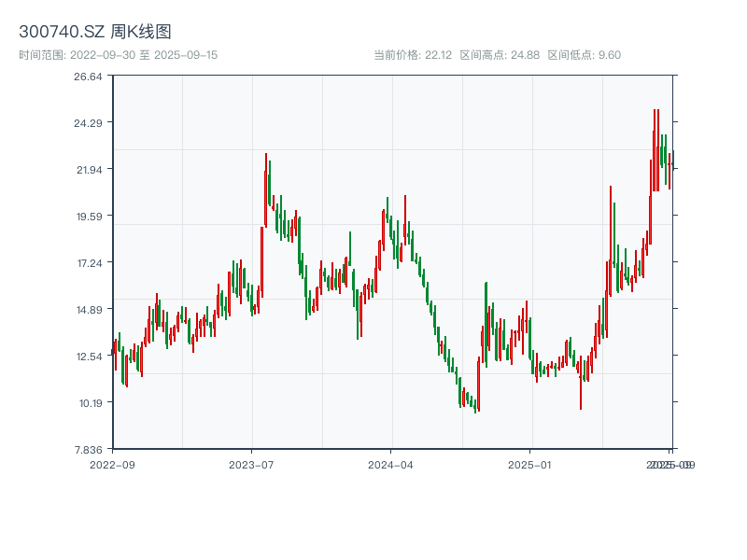Click the x-axis label 2025-01
The width and height of the screenshot is (747, 560).
coord(529,465)
